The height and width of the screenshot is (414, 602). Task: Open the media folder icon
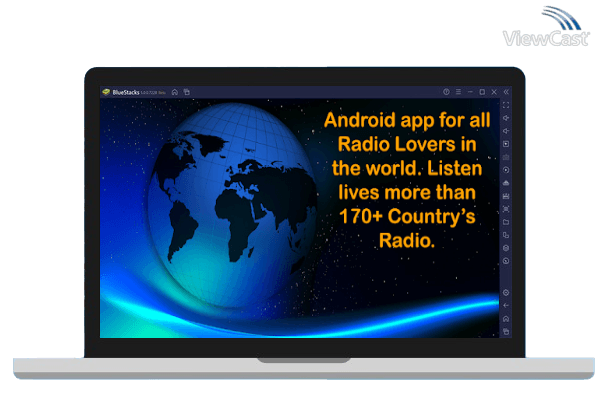click(506, 222)
